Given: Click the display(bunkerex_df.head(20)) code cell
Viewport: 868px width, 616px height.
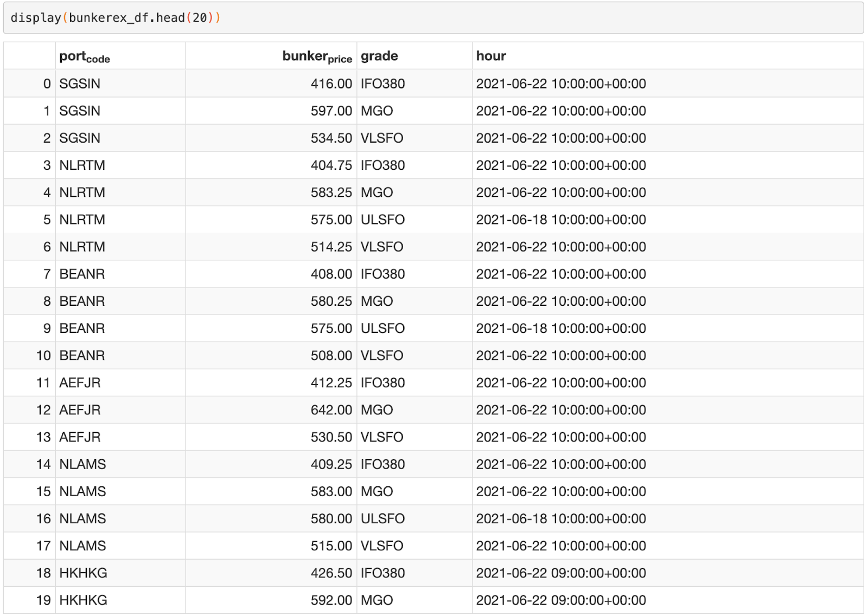Looking at the screenshot, I should tap(433, 18).
